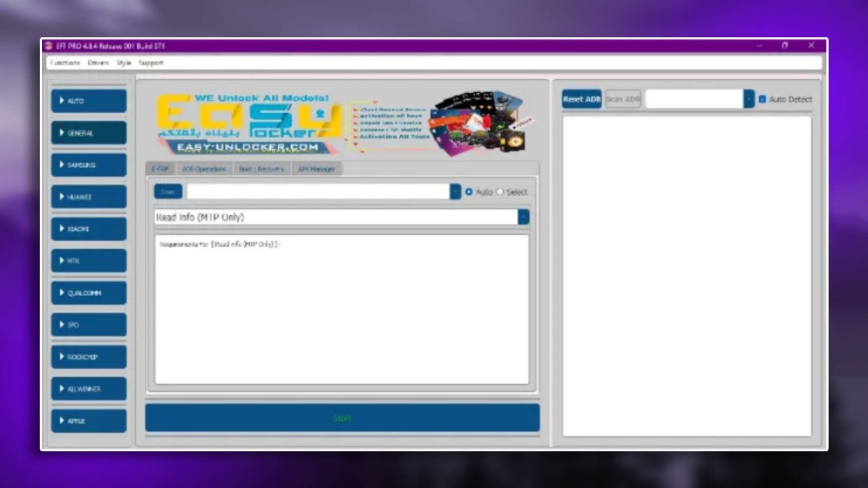Viewport: 868px width, 488px height.
Task: Switch to the APK Manager tab
Action: pyautogui.click(x=316, y=169)
